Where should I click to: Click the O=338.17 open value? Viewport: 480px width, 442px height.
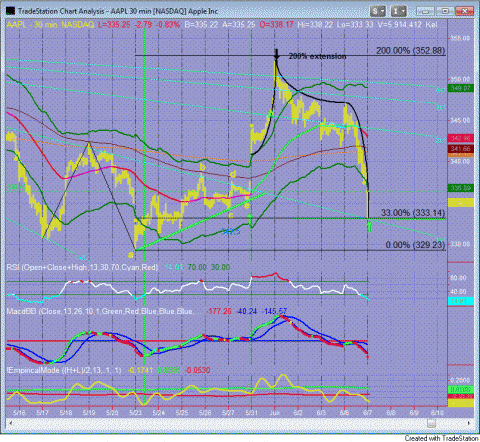tap(277, 25)
